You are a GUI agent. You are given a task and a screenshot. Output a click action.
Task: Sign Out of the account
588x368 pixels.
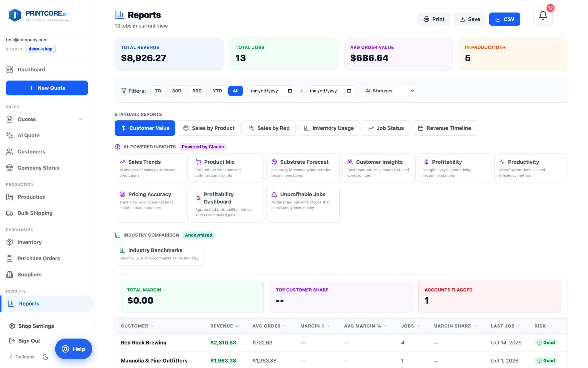click(24, 341)
